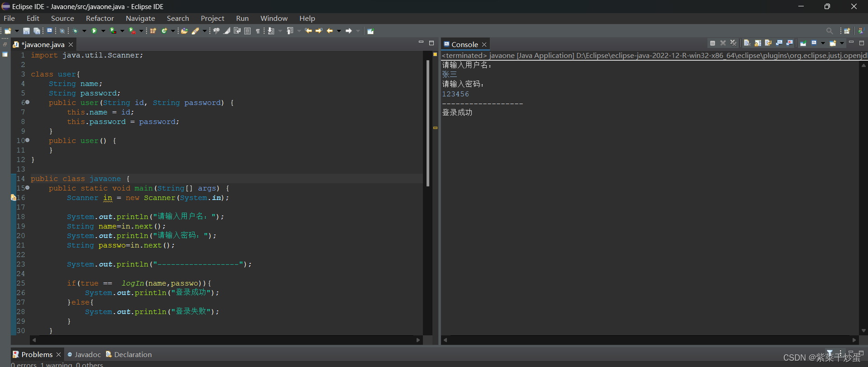Image resolution: width=868 pixels, height=367 pixels.
Task: Click the New Java Class icon
Action: [164, 31]
